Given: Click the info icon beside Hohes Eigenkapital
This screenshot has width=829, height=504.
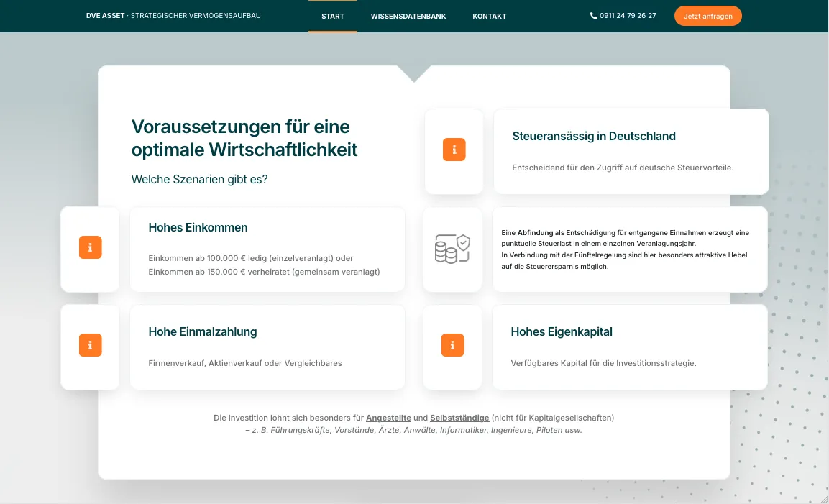Looking at the screenshot, I should pos(452,345).
